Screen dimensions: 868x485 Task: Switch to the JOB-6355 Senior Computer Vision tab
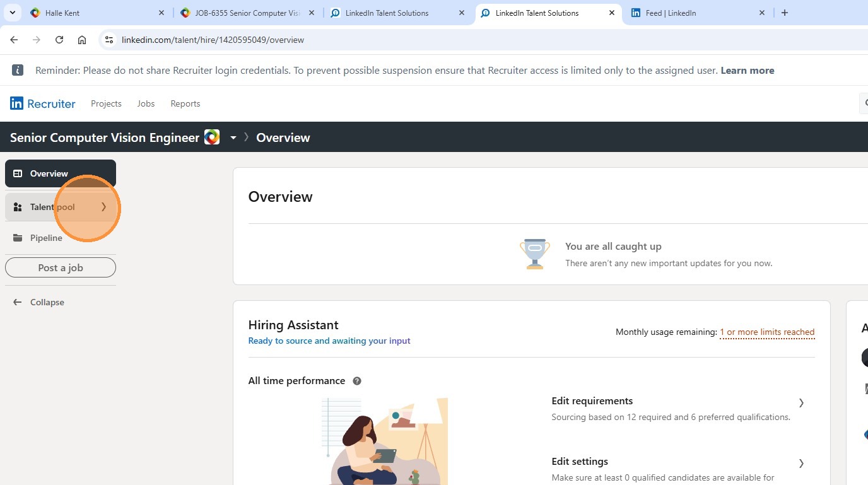[x=248, y=13]
